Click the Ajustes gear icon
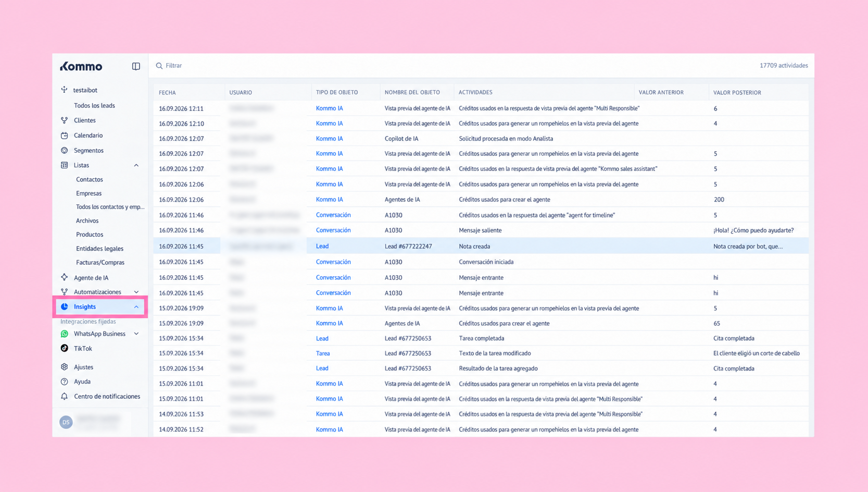Viewport: 868px width, 492px height. (x=65, y=367)
